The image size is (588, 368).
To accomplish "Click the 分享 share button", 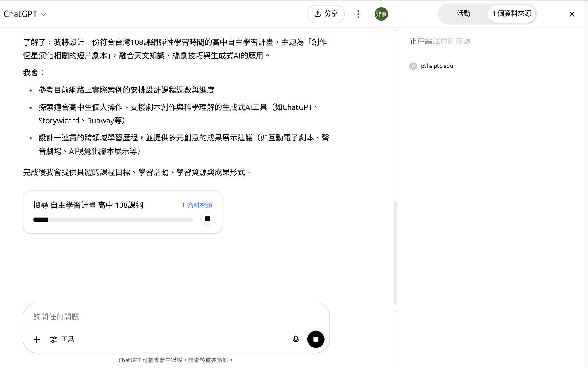I will 326,14.
